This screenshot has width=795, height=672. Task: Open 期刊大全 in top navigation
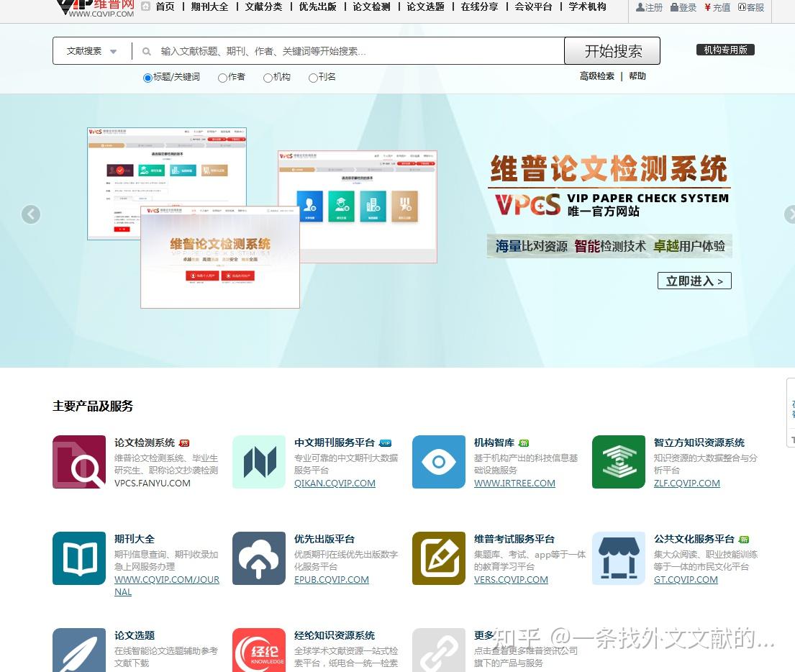209,6
